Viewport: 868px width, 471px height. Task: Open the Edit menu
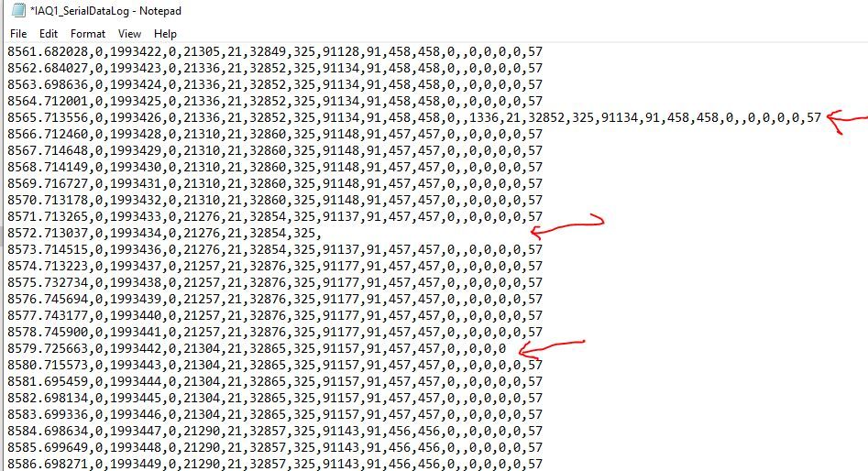(49, 34)
